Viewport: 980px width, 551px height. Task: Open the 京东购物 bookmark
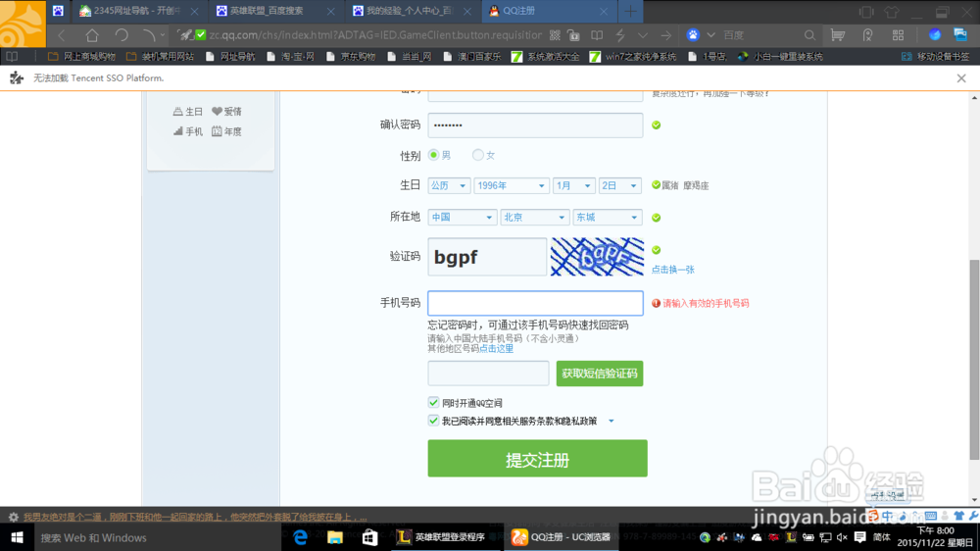coord(351,56)
